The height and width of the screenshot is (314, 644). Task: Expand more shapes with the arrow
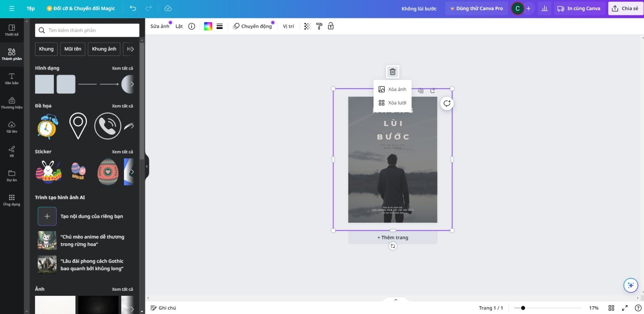click(x=132, y=84)
